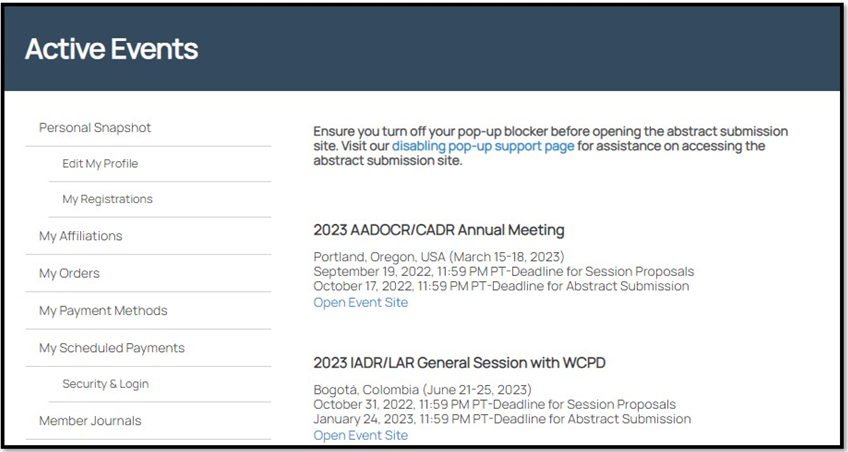Open Personal Snapshot in the sidebar

(x=95, y=128)
